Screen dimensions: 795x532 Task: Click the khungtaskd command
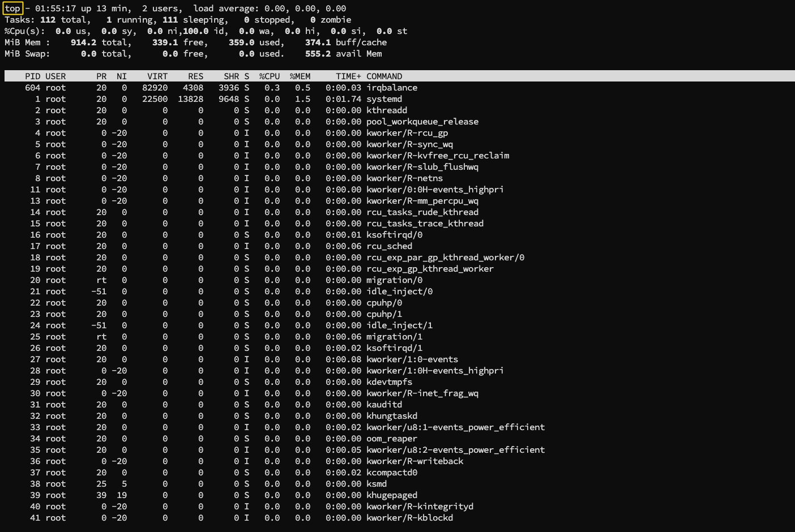click(392, 416)
